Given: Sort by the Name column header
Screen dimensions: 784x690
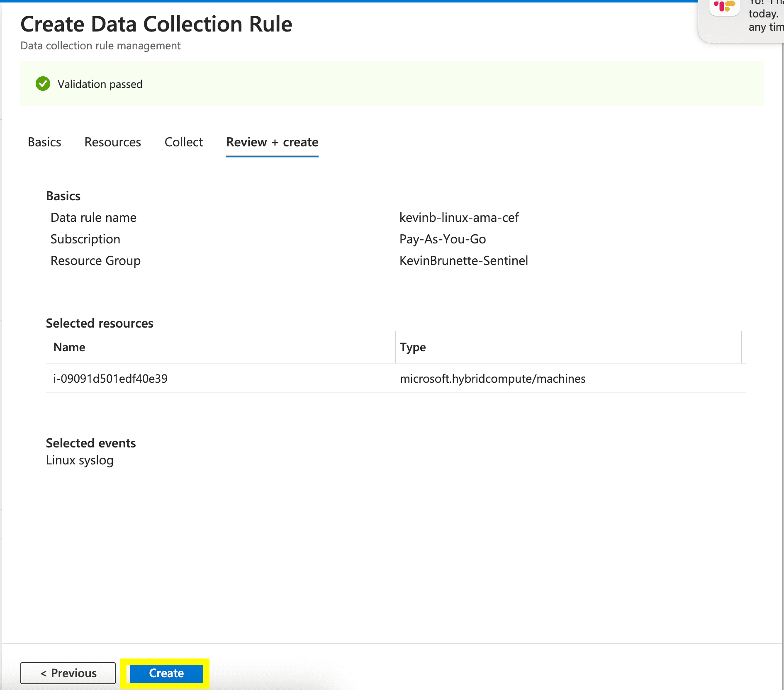Looking at the screenshot, I should tap(69, 347).
